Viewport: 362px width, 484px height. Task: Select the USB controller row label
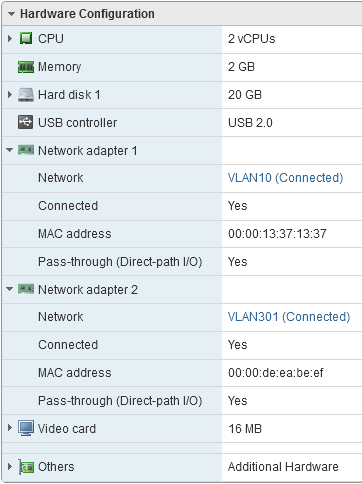pos(77,123)
